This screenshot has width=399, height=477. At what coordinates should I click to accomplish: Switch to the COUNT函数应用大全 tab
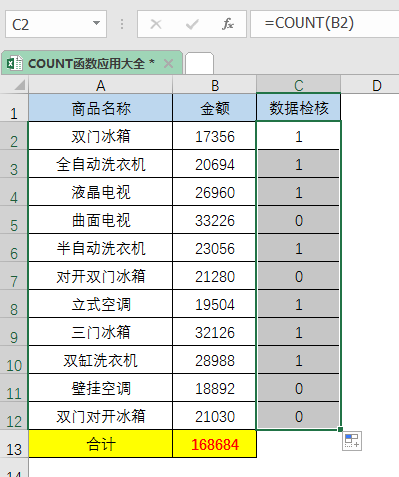tap(91, 63)
